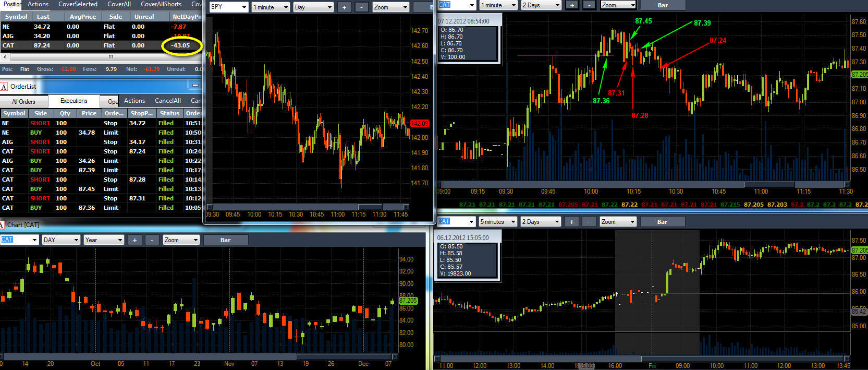Screen dimensions: 868x370
Task: Click the gray 85.42 price marker
Action: (x=859, y=311)
